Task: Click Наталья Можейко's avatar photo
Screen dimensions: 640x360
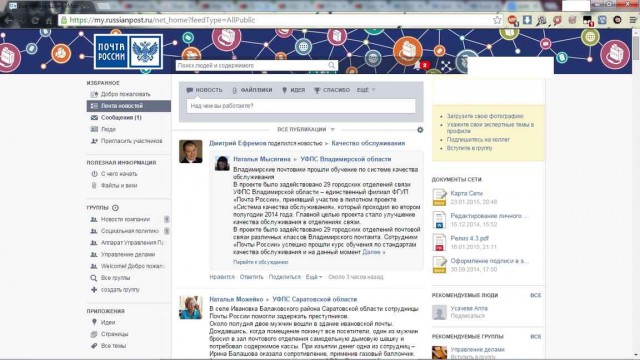Action: pyautogui.click(x=191, y=308)
